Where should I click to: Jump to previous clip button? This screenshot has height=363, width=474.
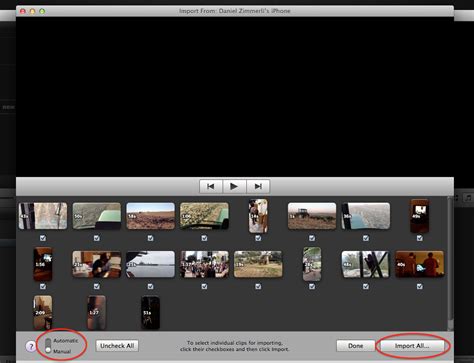coord(211,186)
